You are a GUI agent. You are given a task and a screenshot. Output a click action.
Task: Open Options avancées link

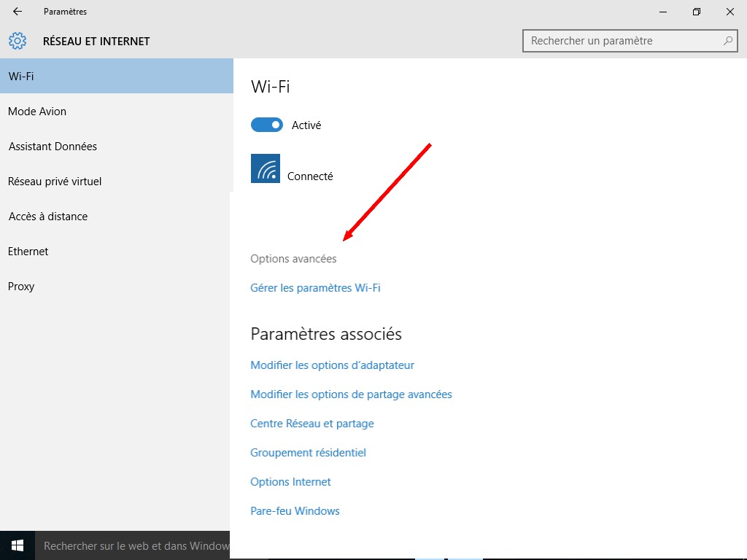point(293,259)
